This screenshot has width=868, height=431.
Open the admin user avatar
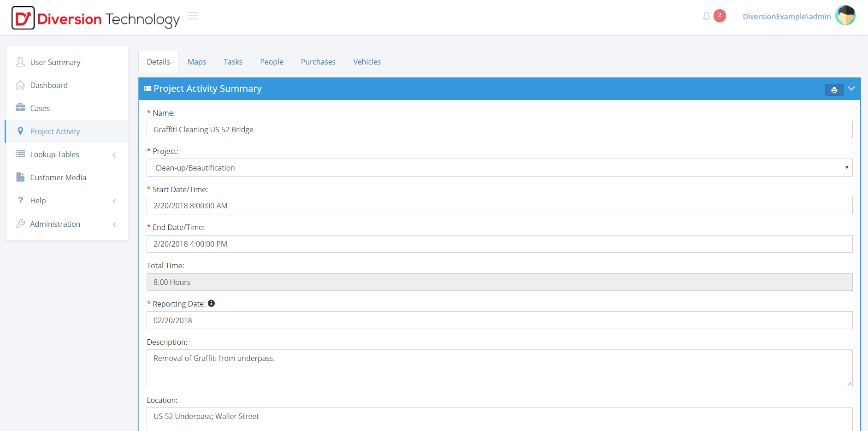coord(845,16)
